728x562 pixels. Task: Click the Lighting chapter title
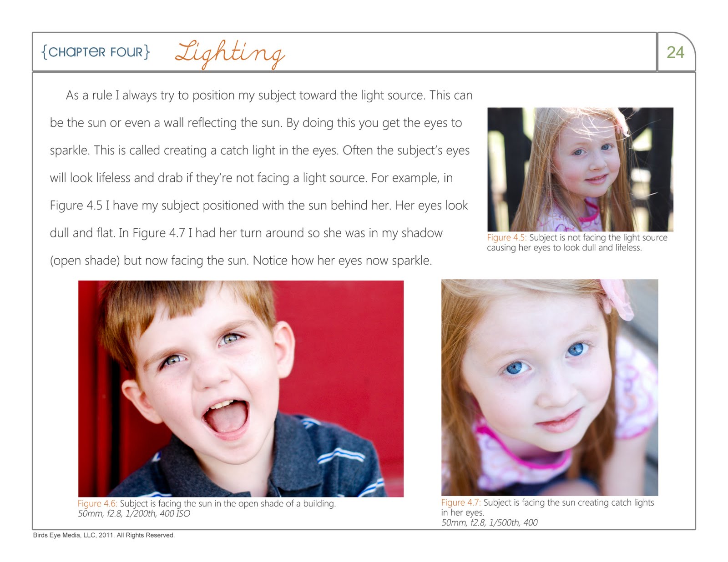(230, 55)
